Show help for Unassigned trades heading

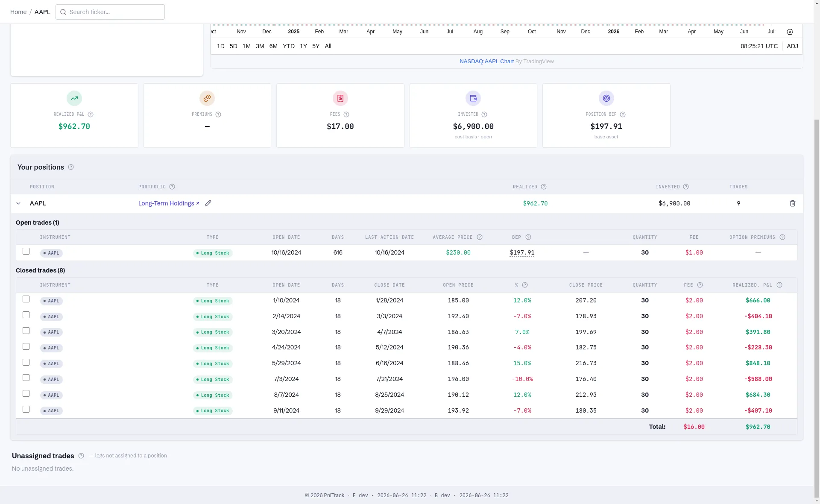(x=81, y=456)
